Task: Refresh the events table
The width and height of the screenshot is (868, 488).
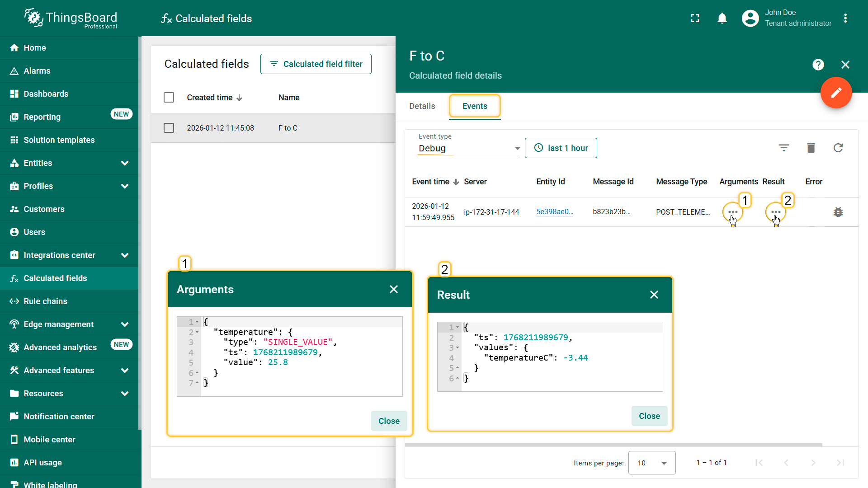Action: [x=838, y=148]
